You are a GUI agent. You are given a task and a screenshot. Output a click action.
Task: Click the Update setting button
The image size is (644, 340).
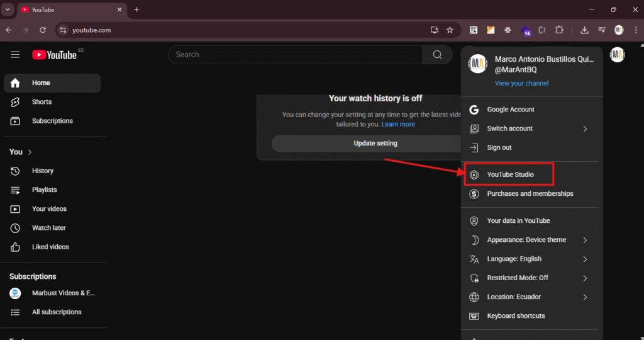[x=375, y=143]
